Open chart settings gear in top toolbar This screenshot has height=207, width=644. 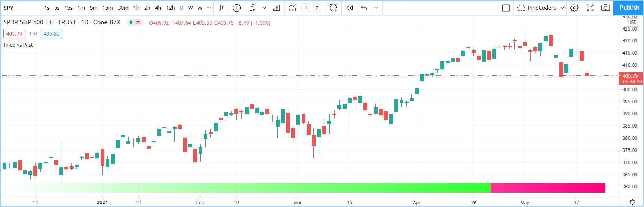point(574,8)
